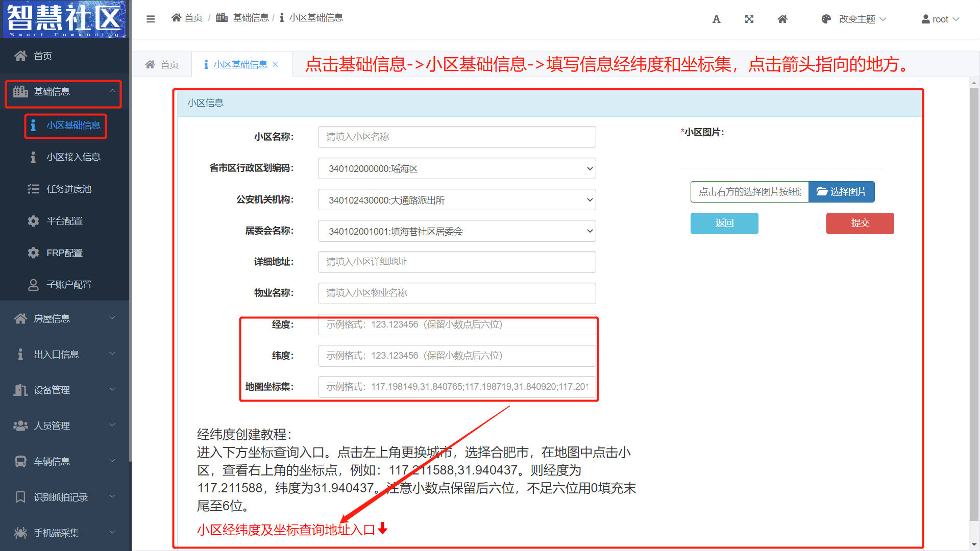Close the 小区基础信息 tab
This screenshot has height=551, width=980.
pos(276,64)
